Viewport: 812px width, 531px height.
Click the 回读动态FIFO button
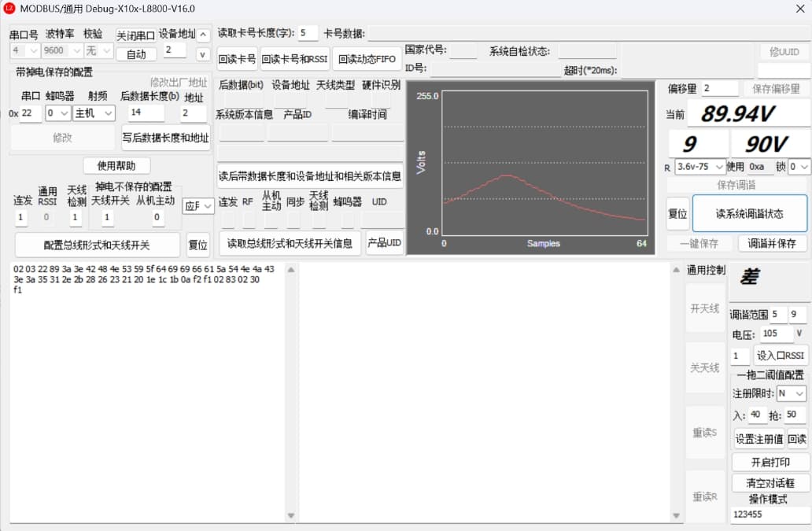tap(367, 59)
